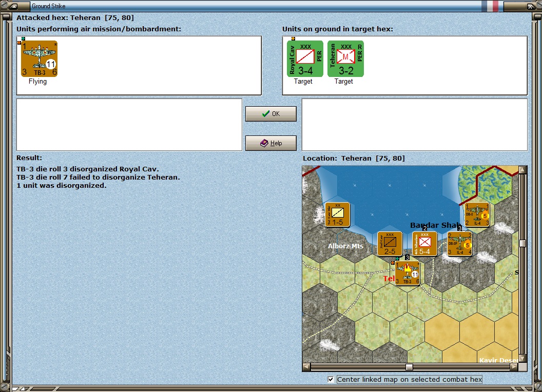Open the Help button
This screenshot has width=542, height=392.
point(270,143)
